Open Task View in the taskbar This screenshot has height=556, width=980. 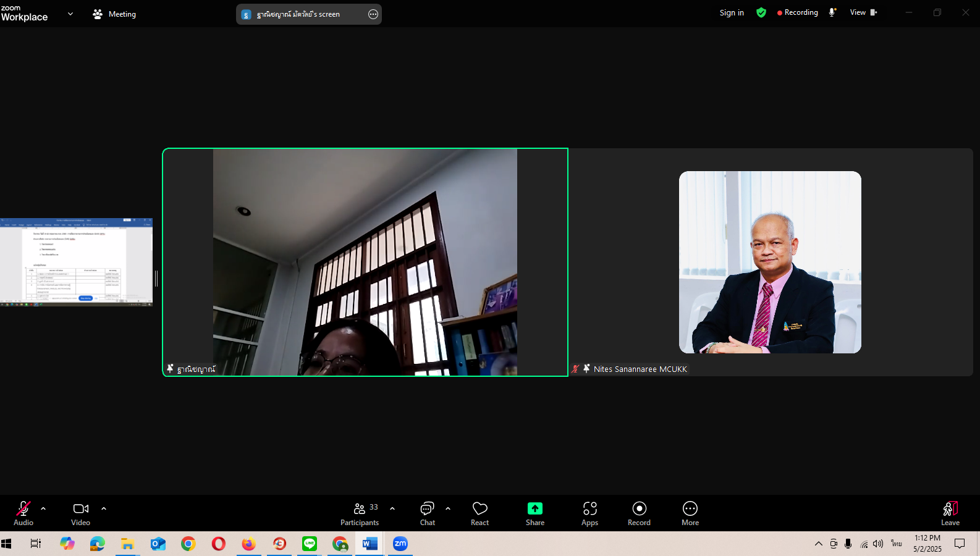(x=36, y=544)
